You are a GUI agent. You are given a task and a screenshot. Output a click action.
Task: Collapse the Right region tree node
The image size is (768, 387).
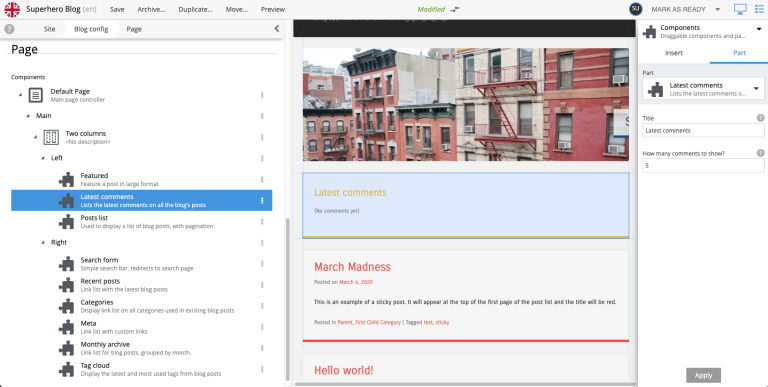tap(43, 242)
